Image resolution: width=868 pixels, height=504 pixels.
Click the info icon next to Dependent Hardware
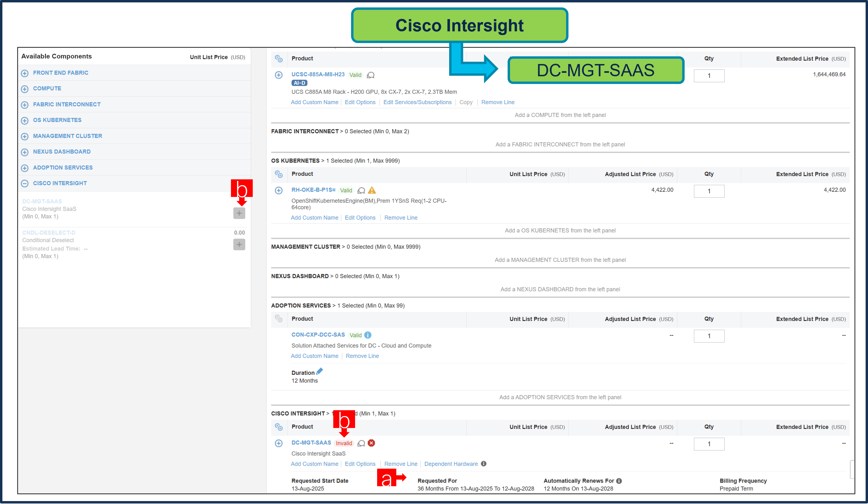[484, 464]
